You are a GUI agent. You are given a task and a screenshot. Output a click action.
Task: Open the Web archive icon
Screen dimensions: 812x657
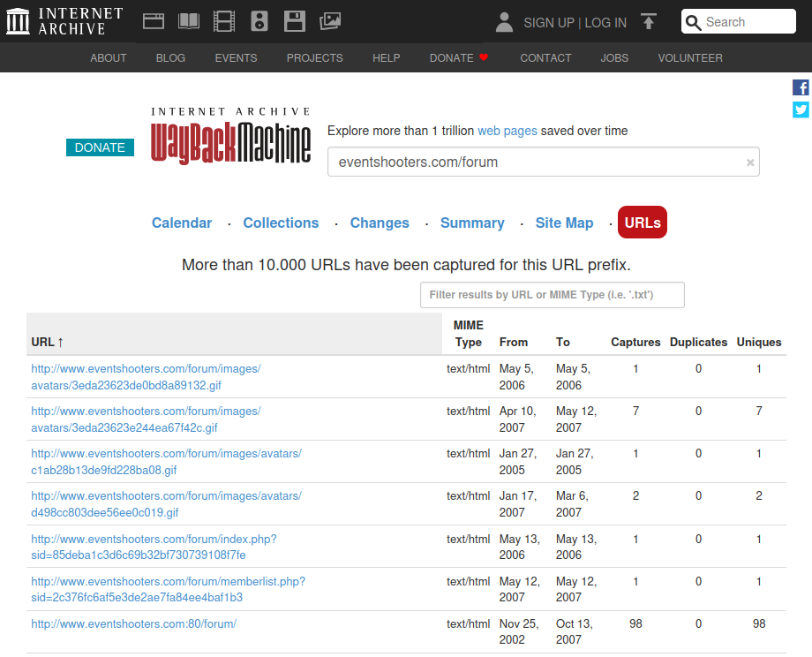point(154,21)
